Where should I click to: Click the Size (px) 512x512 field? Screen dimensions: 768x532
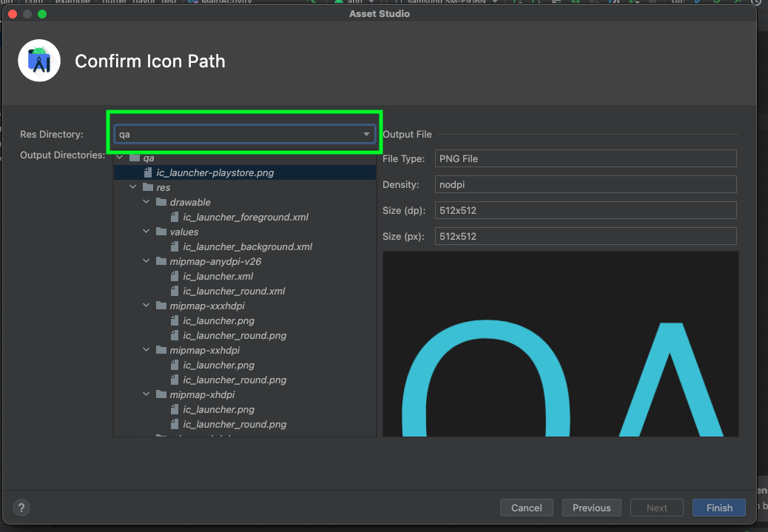coord(586,236)
